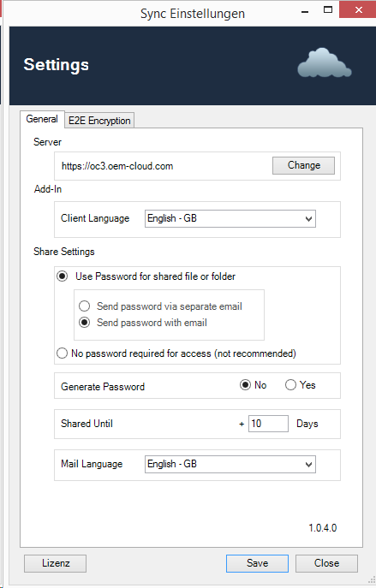Image resolution: width=376 pixels, height=588 pixels.
Task: Select Use Password for shared file or folder
Action: pyautogui.click(x=146, y=276)
